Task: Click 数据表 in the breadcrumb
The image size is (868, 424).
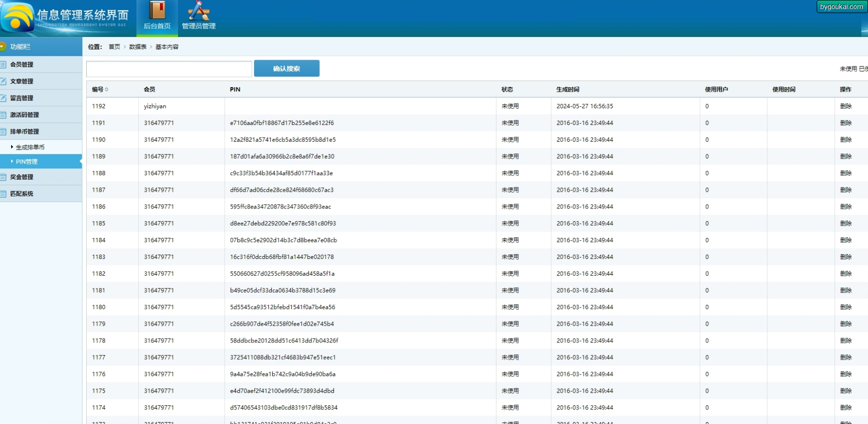Action: [x=138, y=47]
